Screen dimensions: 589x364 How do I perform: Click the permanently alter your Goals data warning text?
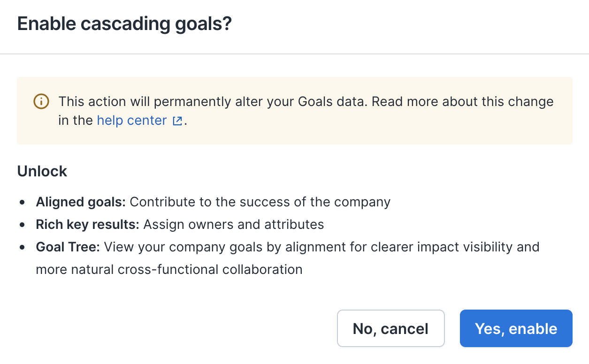pos(259,101)
